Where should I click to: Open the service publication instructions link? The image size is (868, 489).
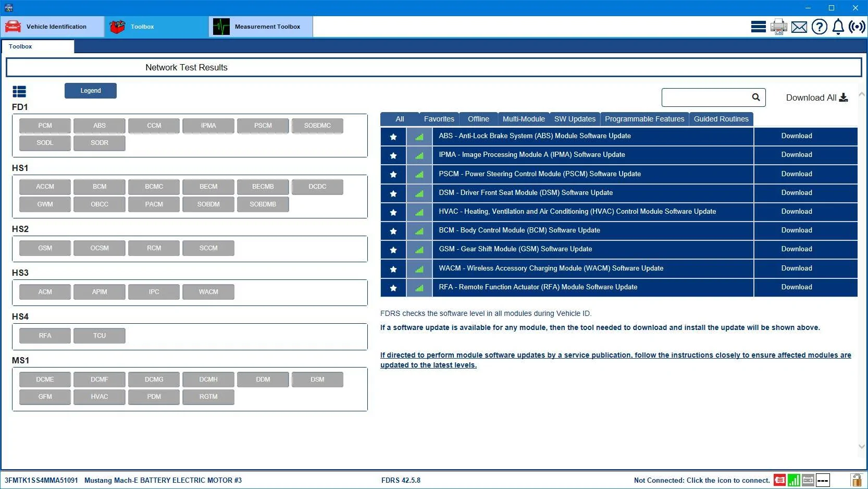click(615, 360)
